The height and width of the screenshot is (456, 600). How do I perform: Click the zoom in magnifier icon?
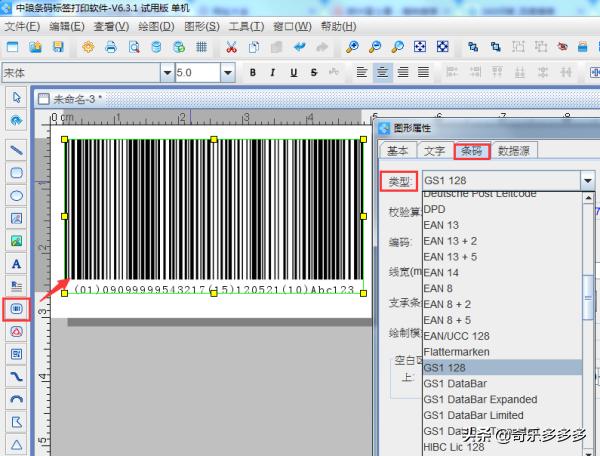click(352, 47)
